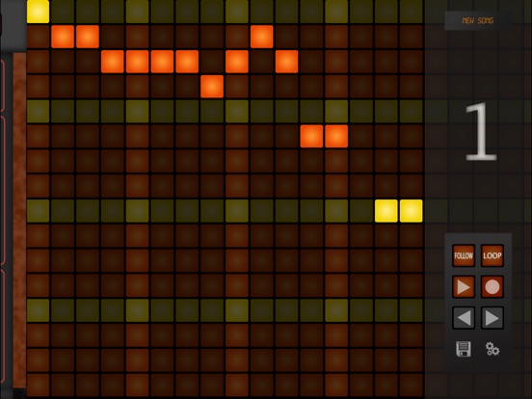Toggle the left lit yellow cell of the pair

pos(386,211)
